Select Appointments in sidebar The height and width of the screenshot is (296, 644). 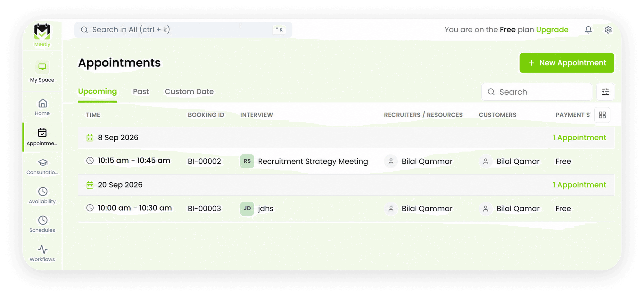(x=42, y=137)
